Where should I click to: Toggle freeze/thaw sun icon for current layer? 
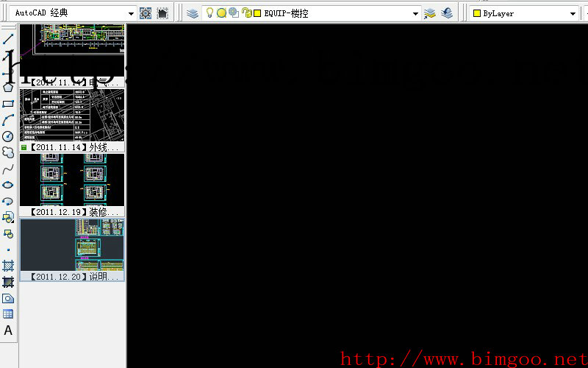(222, 13)
